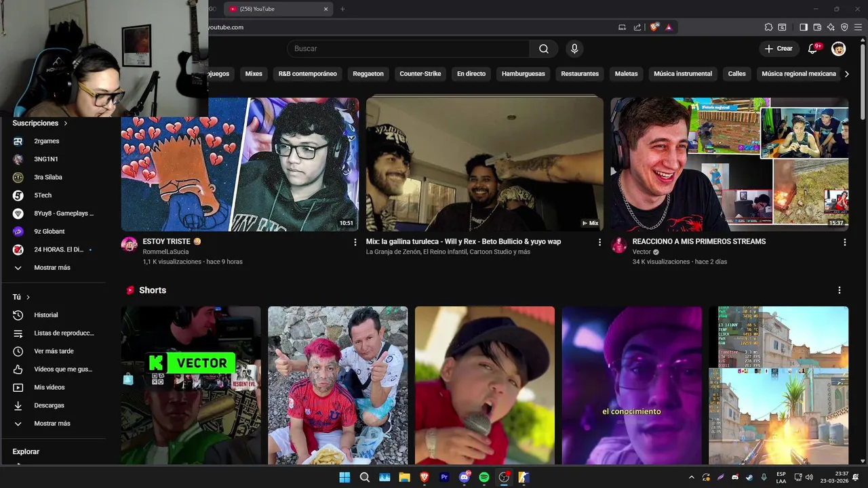Open options menu for gallina turuleca Mix

(x=599, y=242)
